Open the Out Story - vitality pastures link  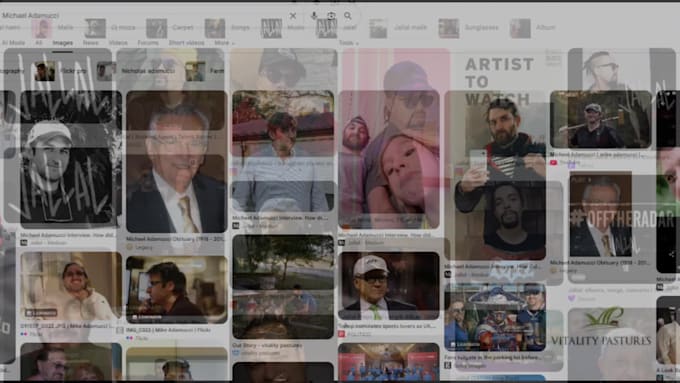267,346
